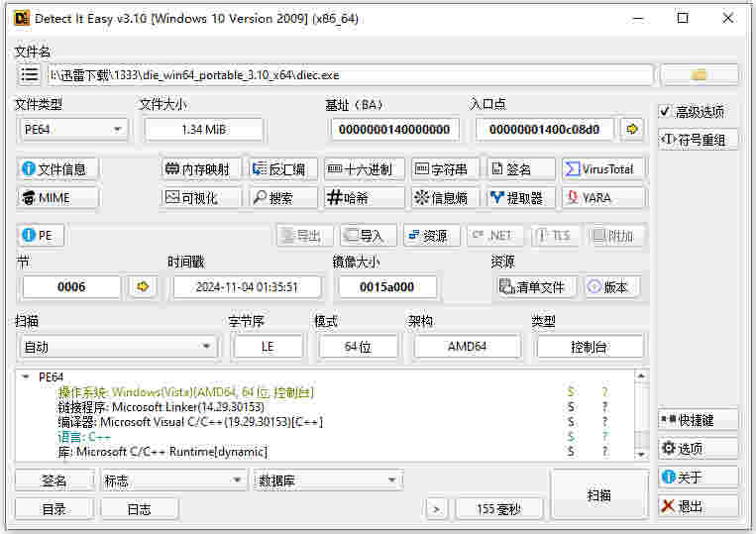Click the file path input field
The image size is (756, 534).
tap(350, 74)
